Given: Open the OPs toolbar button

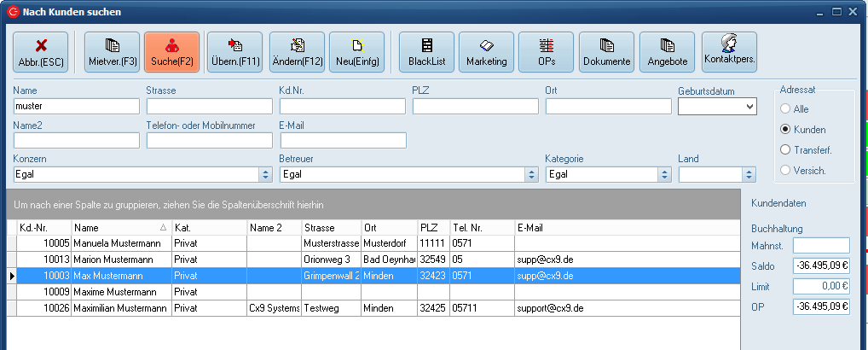Looking at the screenshot, I should point(547,52).
